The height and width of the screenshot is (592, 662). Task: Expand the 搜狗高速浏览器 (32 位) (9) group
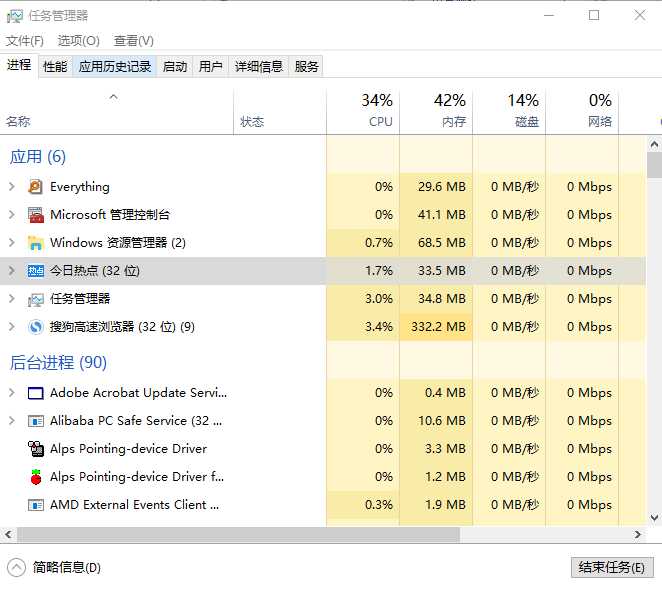coord(12,326)
